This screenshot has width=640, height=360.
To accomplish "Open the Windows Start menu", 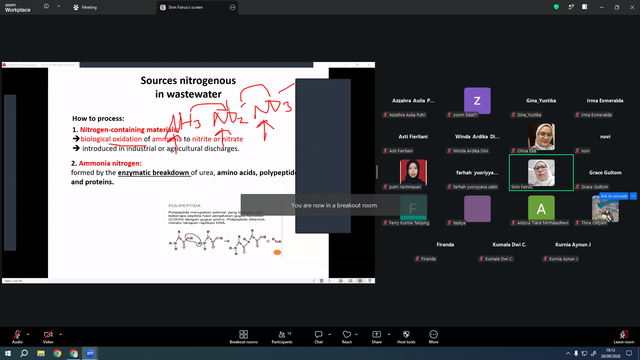I will pyautogui.click(x=8, y=353).
